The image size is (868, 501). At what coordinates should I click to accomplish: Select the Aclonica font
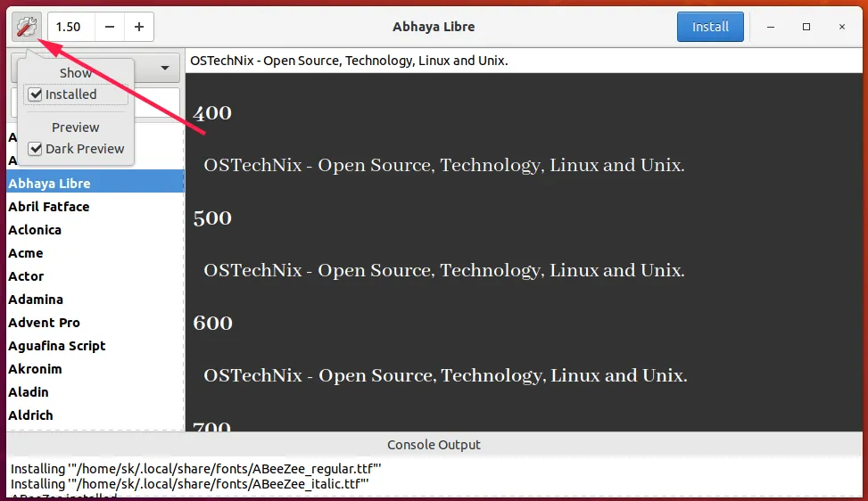[x=35, y=230]
